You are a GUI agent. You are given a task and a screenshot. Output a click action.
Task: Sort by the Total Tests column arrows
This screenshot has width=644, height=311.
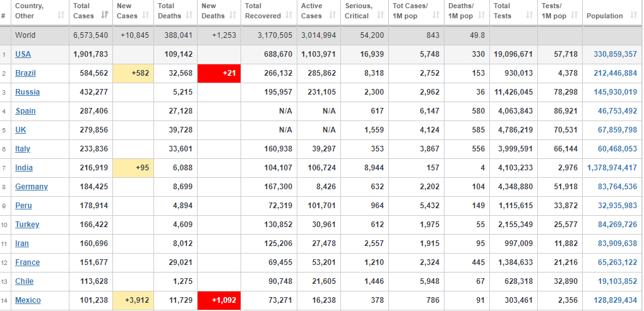[530, 16]
